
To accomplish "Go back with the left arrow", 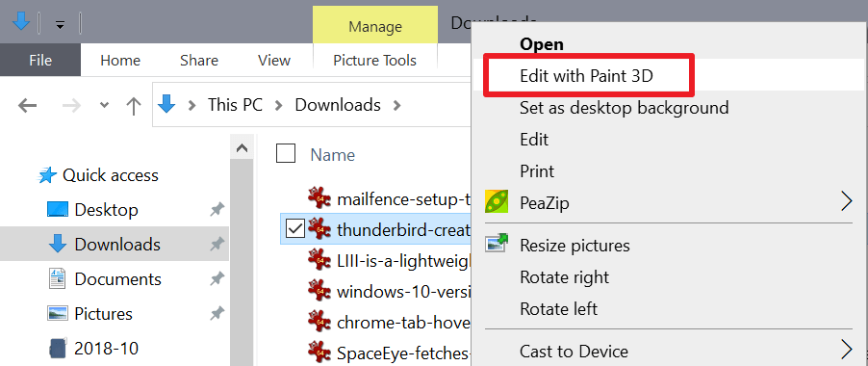I will click(x=27, y=105).
